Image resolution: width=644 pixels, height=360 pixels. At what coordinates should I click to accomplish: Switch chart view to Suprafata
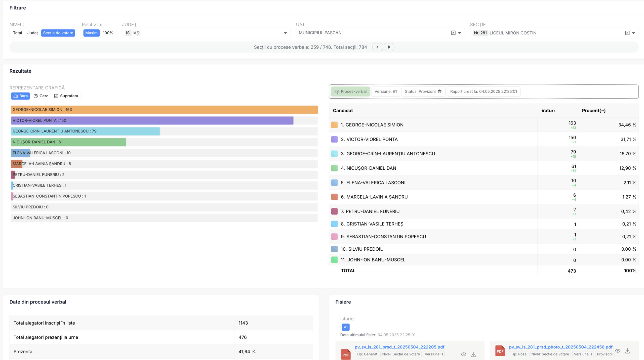click(x=66, y=96)
